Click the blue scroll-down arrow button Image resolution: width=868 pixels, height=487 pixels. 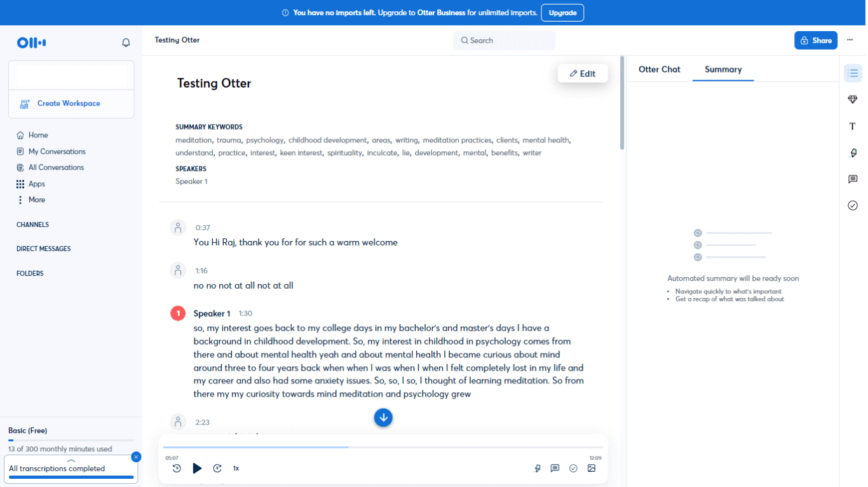tap(383, 418)
